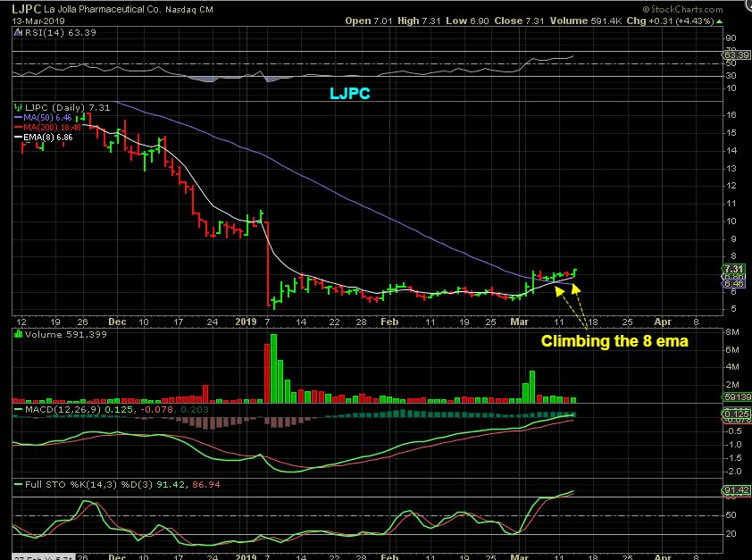Click the 63.39 RSI value tag on the right axis
Screen dimensions: 752x560
736,55
